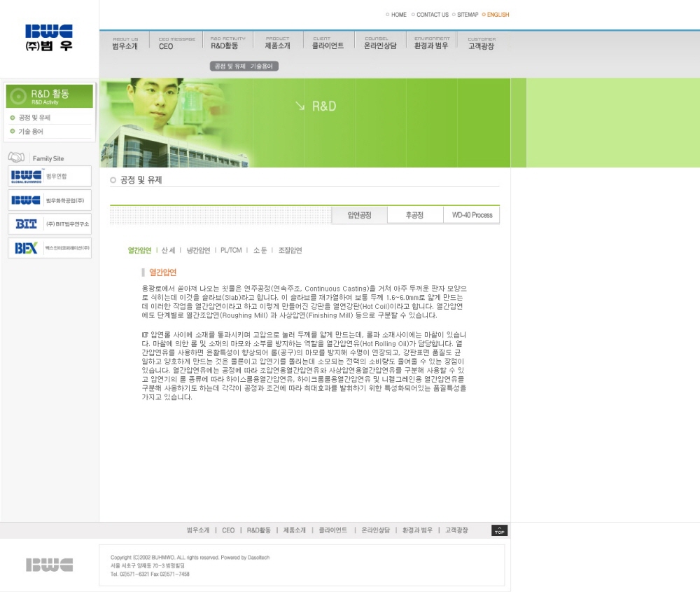Select the 냉간압연 sub-section link
The width and height of the screenshot is (700, 592).
pyautogui.click(x=198, y=250)
